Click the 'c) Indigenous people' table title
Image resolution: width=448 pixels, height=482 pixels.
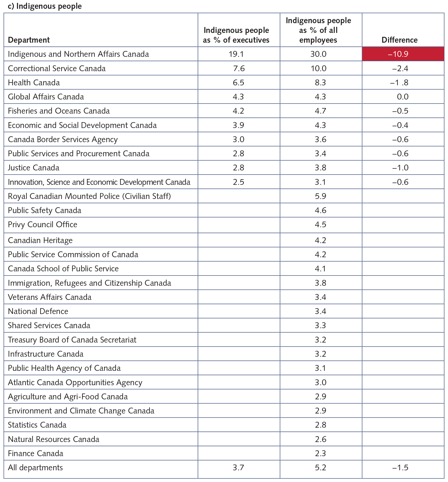click(45, 6)
